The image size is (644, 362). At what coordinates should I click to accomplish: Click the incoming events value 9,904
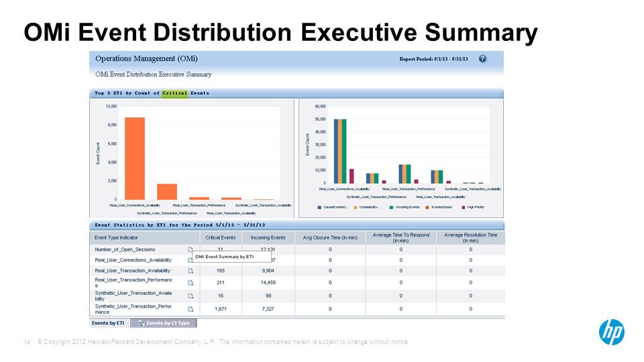tap(268, 271)
